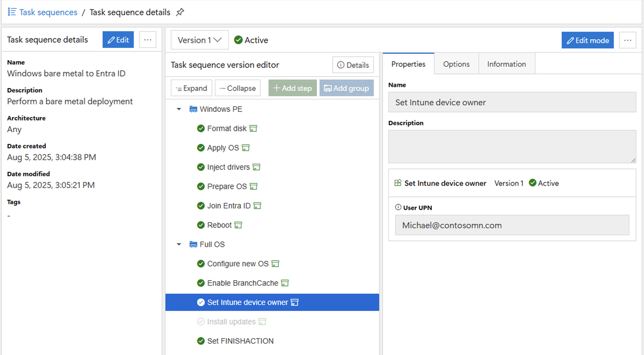Click the step icon beside Enable BranchCache
Image resolution: width=644 pixels, height=355 pixels.
click(x=285, y=283)
